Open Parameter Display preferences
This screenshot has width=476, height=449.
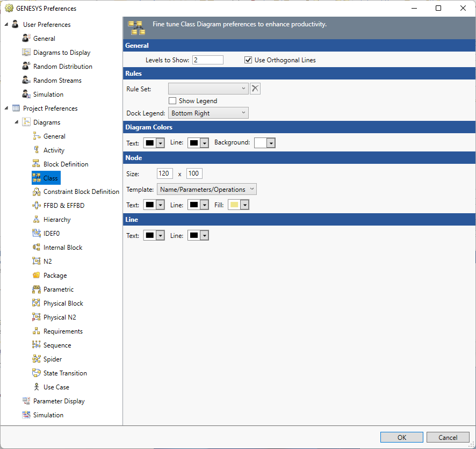click(x=56, y=401)
